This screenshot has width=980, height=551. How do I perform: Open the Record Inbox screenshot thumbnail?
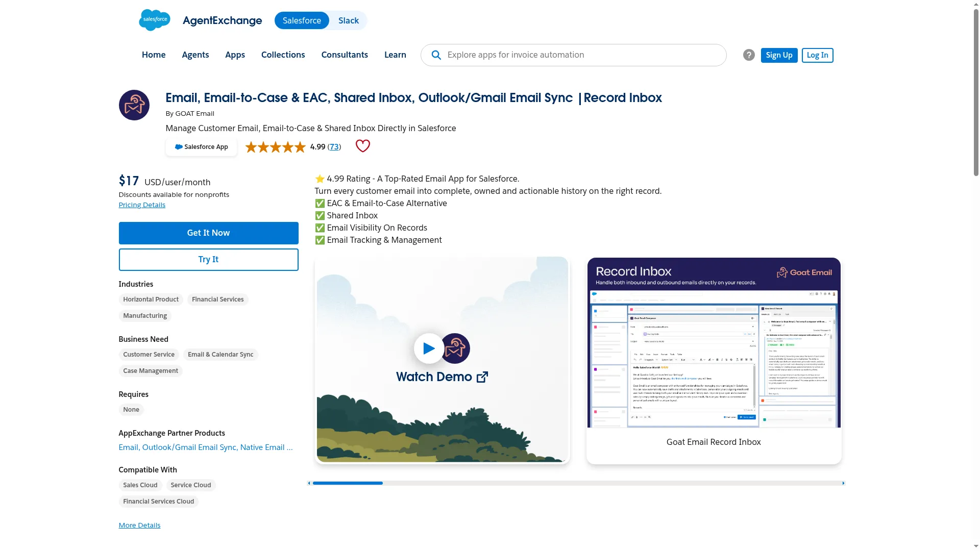tap(714, 342)
